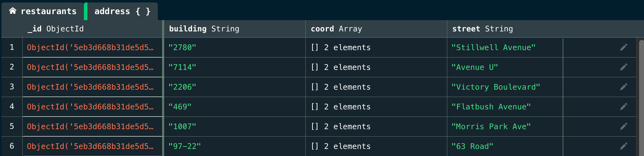Click the coord Array column header

click(x=336, y=29)
